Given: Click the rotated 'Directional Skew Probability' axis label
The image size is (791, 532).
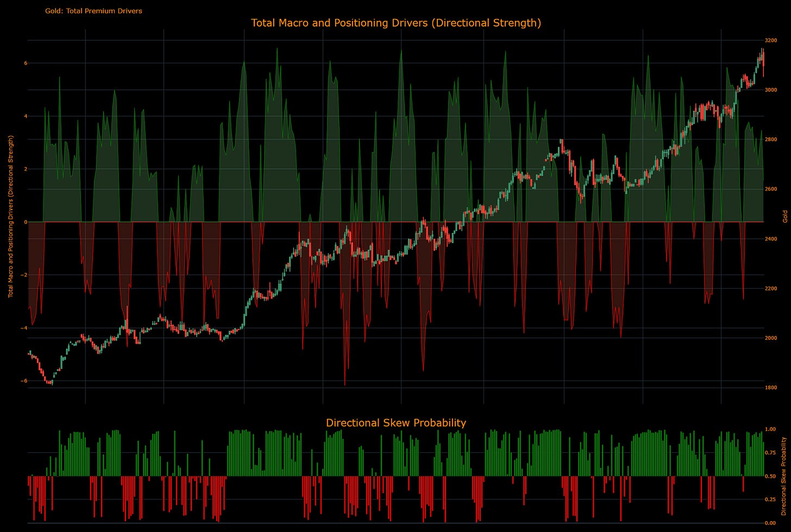Looking at the screenshot, I should point(783,476).
